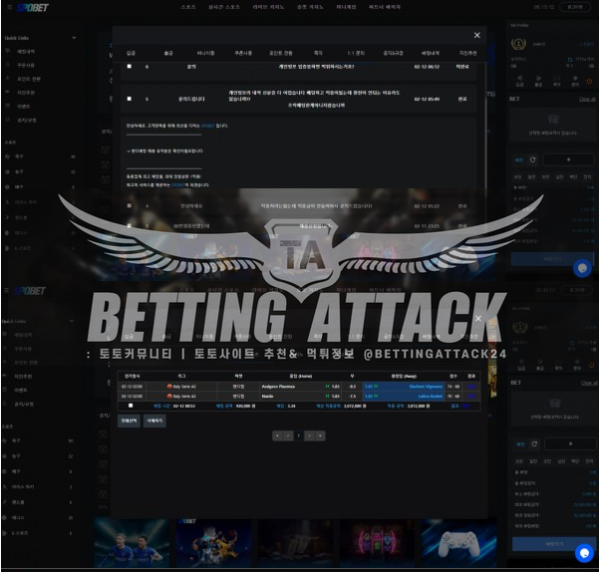Tick the checkbox of inquiry number 4
The width and height of the screenshot is (600, 572).
(x=129, y=205)
